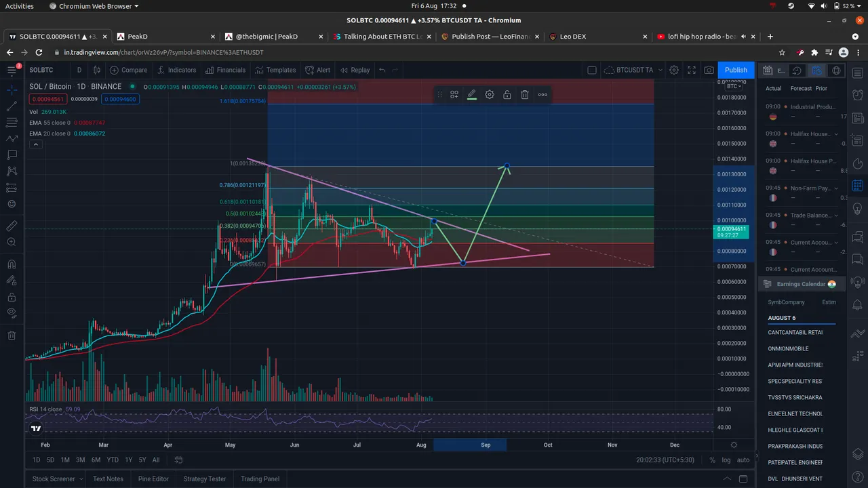The image size is (868, 488).
Task: Switch to the Leo DEX tab
Action: click(595, 37)
